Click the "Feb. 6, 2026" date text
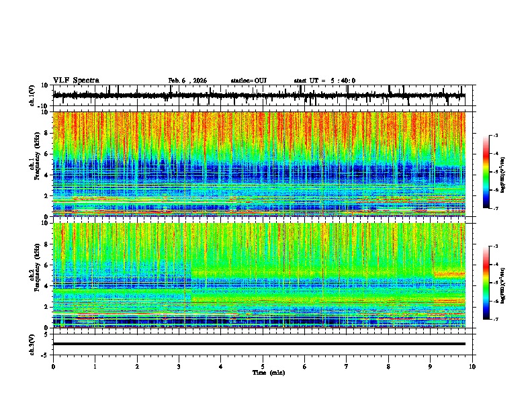This screenshot has height=411, width=532. (x=187, y=81)
